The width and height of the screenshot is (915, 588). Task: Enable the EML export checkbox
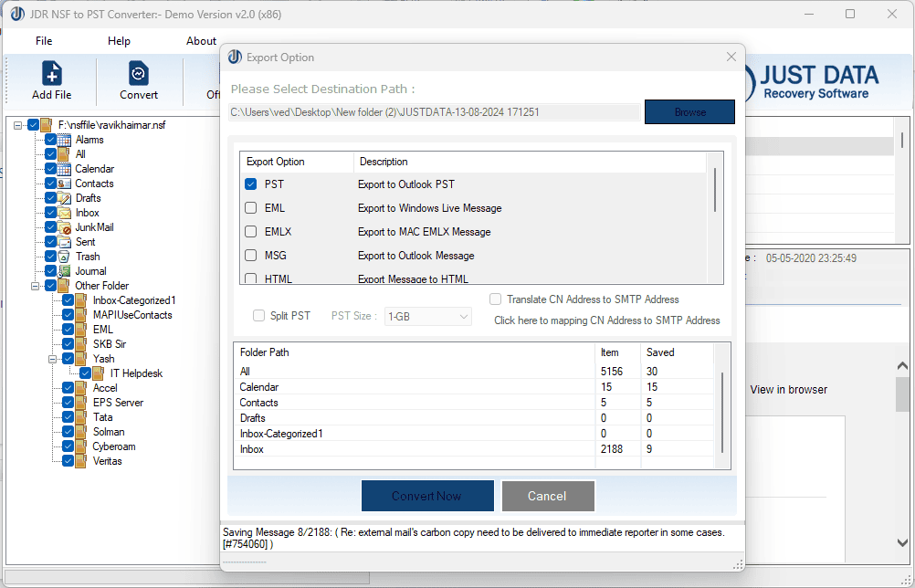[248, 208]
